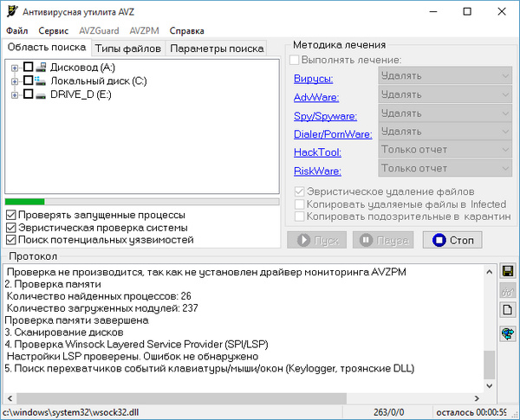Viewport: 520px width, 420px height.
Task: Open the Spy/Spyware link
Action: point(322,113)
